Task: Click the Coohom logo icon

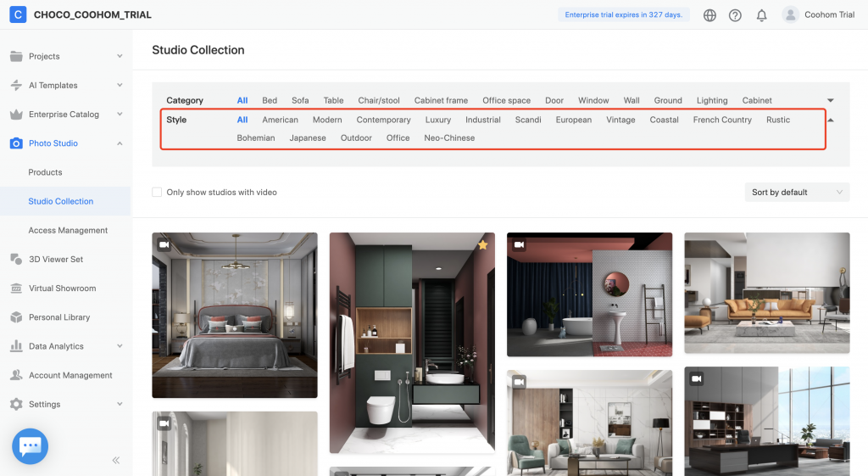Action: 18,14
